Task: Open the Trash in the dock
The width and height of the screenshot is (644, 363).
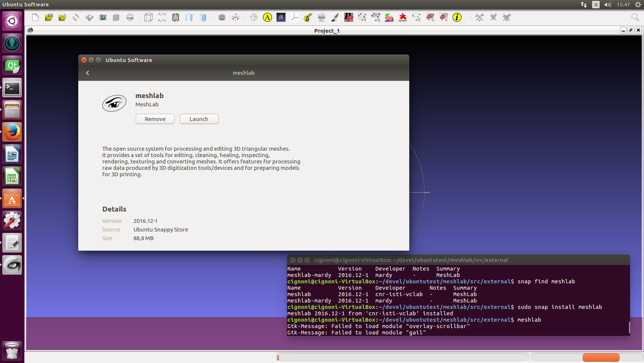Action: [x=12, y=350]
